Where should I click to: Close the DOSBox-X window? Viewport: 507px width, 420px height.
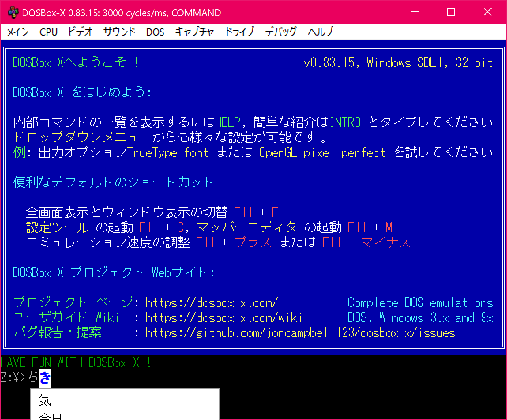pos(488,12)
